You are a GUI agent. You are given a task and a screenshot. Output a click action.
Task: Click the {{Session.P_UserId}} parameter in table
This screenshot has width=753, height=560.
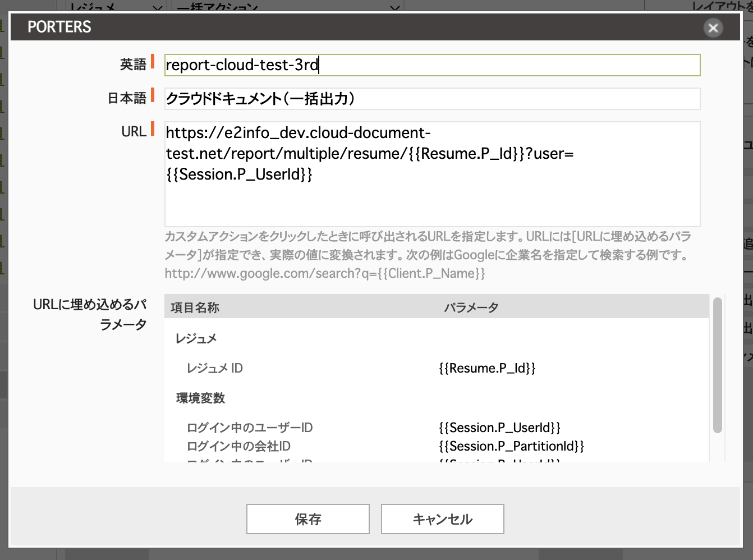(x=499, y=428)
